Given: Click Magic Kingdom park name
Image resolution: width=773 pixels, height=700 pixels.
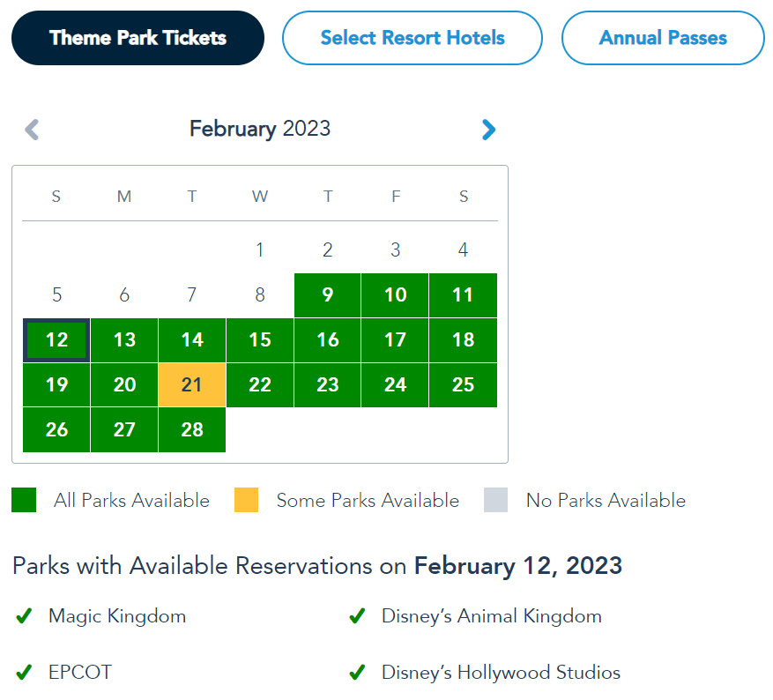Looking at the screenshot, I should point(117,616).
